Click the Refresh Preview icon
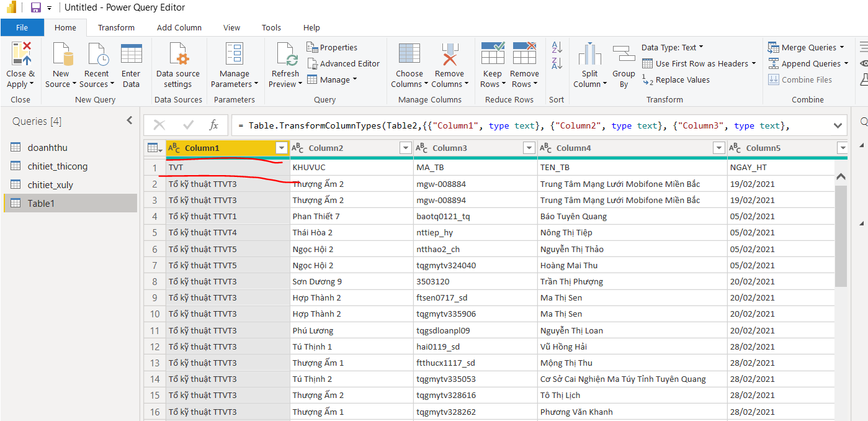Screen dimensions: 868x421 (285, 55)
